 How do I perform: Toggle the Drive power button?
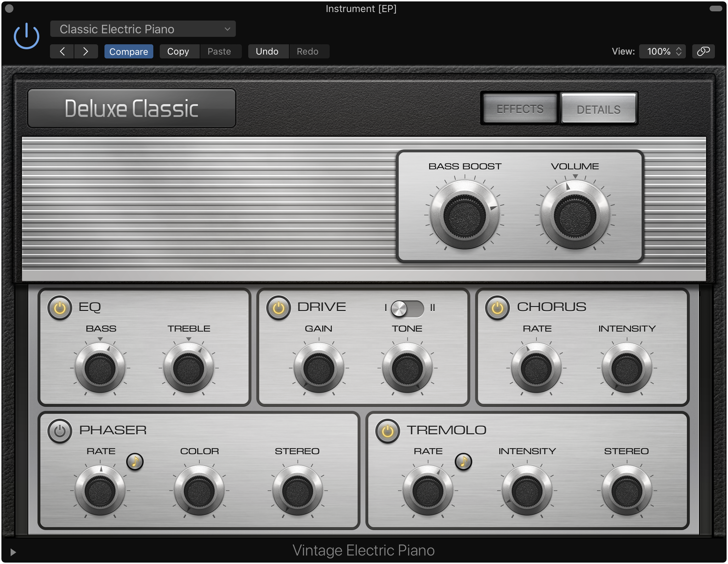(279, 308)
